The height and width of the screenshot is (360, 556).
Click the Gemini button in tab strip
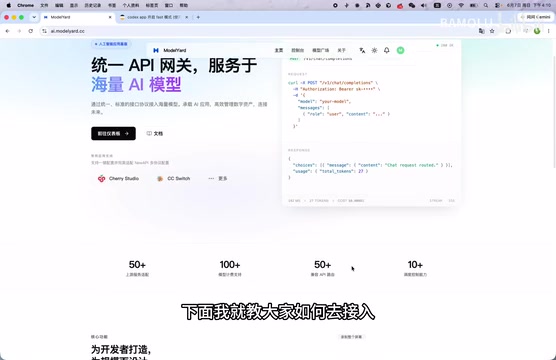click(x=535, y=17)
